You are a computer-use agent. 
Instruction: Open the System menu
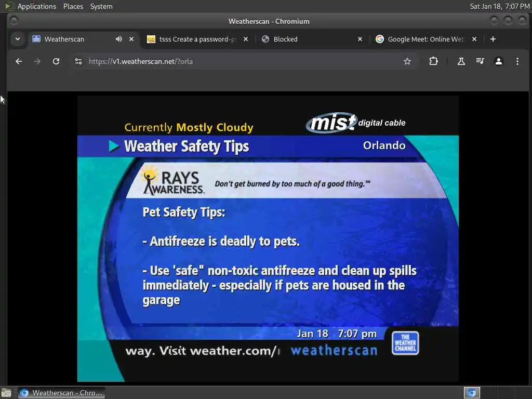(101, 6)
